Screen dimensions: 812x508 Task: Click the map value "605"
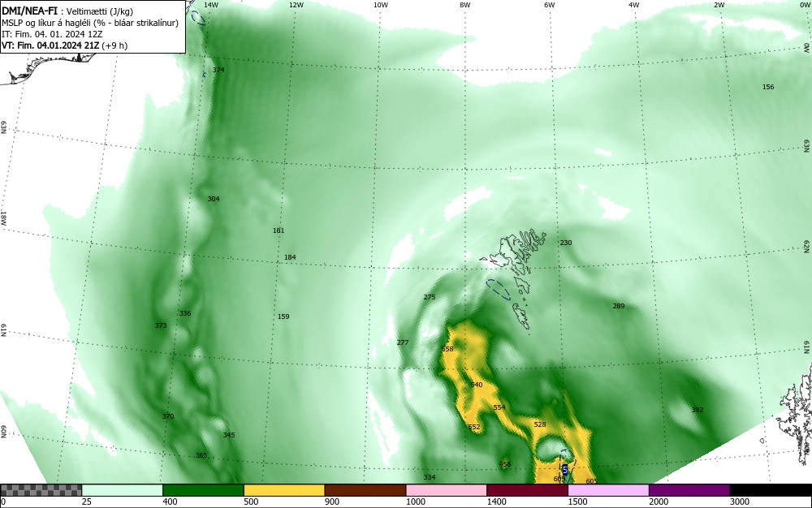click(x=592, y=481)
